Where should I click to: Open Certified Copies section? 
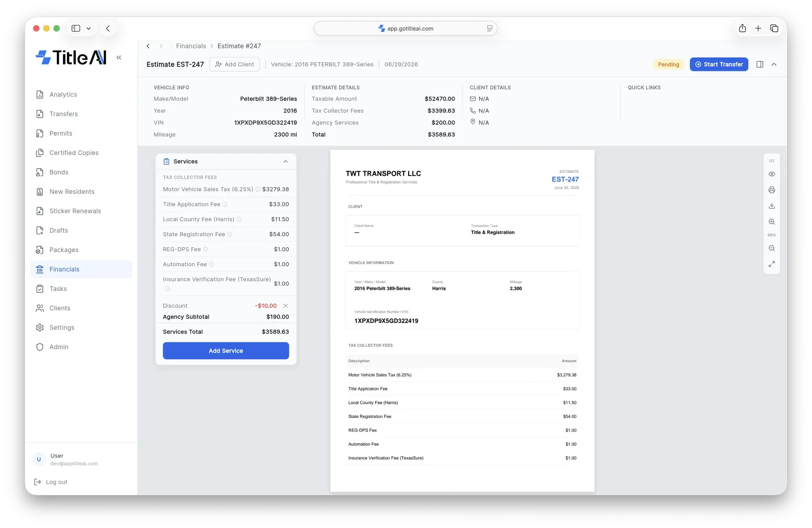(x=74, y=153)
